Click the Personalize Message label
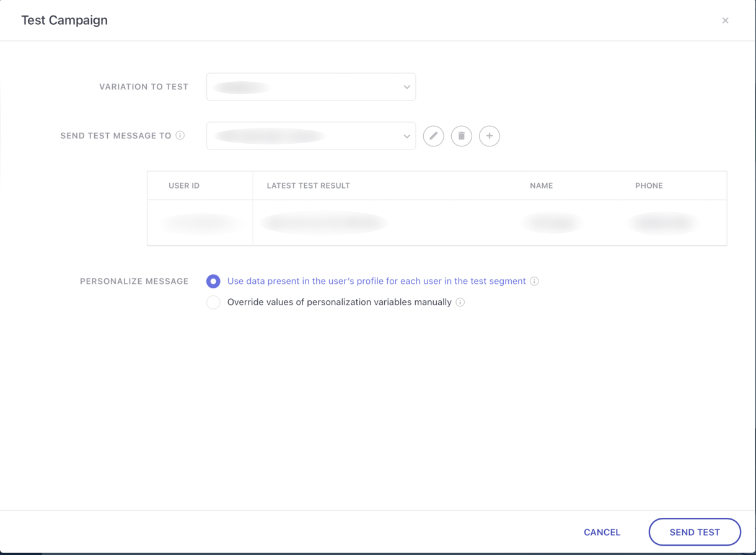Image resolution: width=756 pixels, height=555 pixels. point(134,282)
